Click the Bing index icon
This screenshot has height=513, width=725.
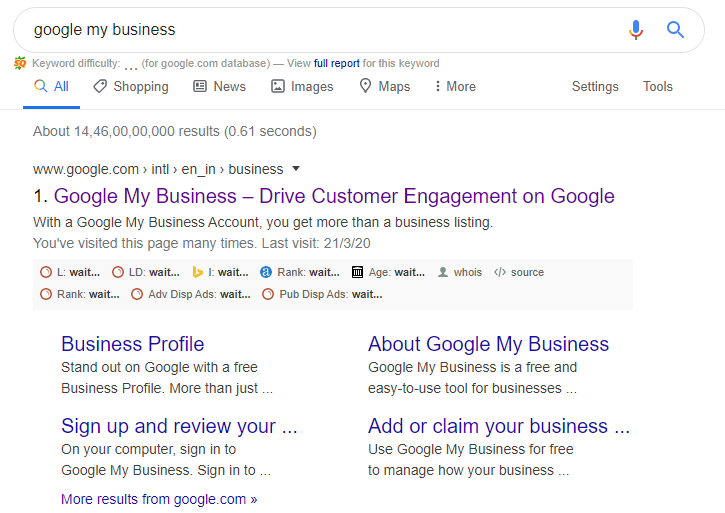coord(198,272)
